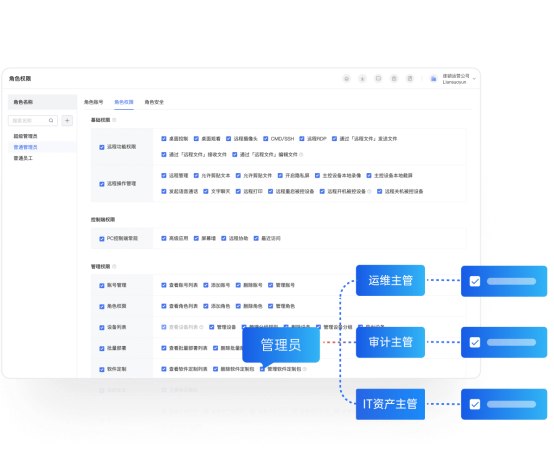Click the info icon next to 基础权限
This screenshot has height=462, width=554.
pyautogui.click(x=114, y=120)
